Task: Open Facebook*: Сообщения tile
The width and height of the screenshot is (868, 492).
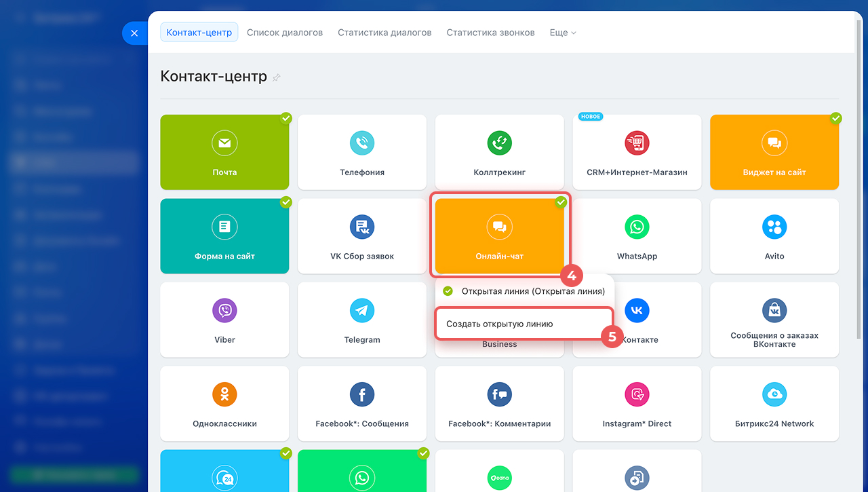Action: (x=362, y=404)
